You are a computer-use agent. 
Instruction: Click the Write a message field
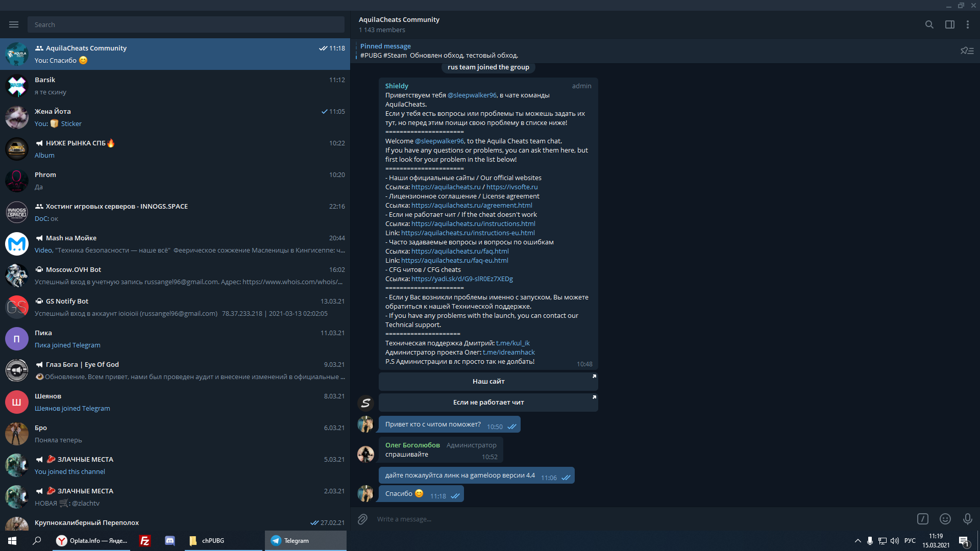click(638, 519)
